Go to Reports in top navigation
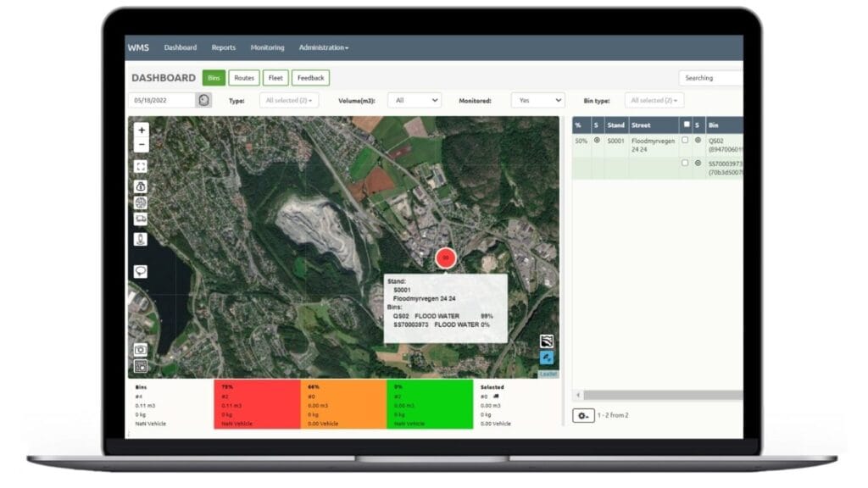Image resolution: width=868 pixels, height=488 pixels. click(x=224, y=47)
